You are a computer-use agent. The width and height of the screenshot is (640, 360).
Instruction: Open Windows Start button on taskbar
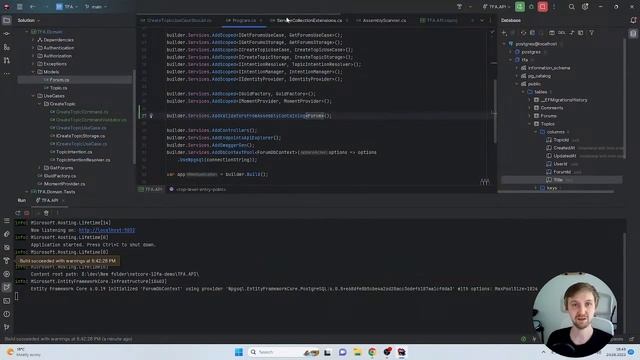pos(239,352)
